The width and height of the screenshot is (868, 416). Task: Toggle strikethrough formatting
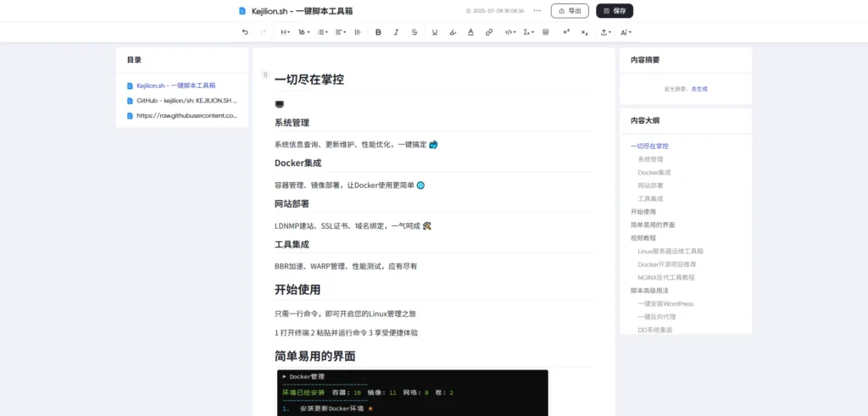click(x=414, y=33)
